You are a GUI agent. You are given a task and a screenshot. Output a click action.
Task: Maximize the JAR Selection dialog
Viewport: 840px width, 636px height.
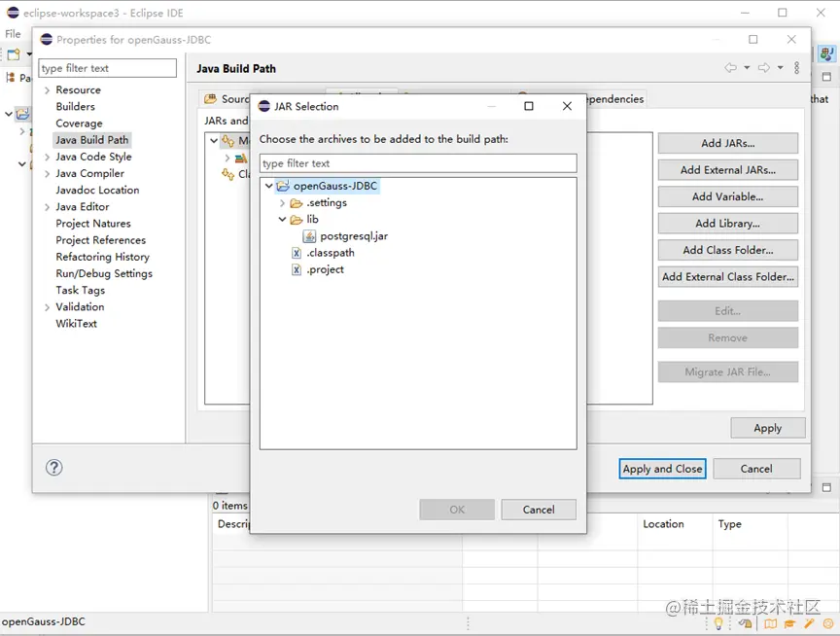pyautogui.click(x=529, y=106)
